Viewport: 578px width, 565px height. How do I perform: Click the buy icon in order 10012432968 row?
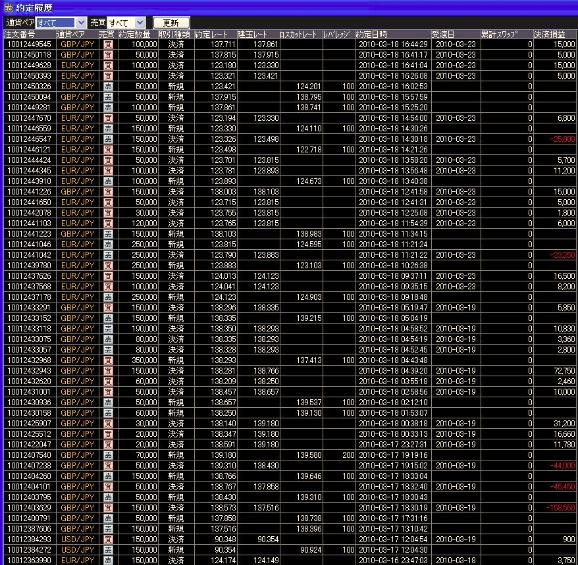click(x=108, y=360)
